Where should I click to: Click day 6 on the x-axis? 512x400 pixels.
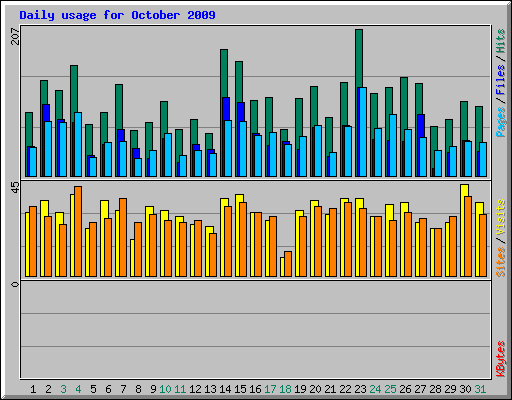pyautogui.click(x=108, y=389)
